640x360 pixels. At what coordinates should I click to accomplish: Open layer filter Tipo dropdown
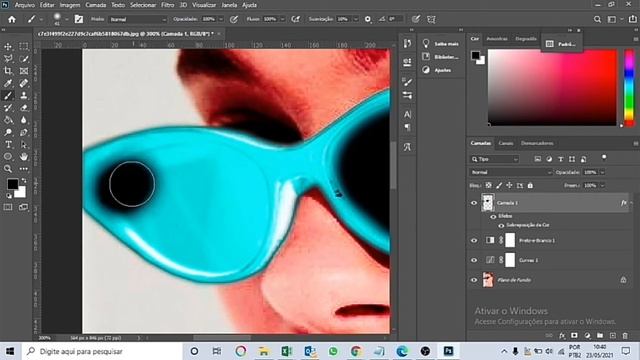click(x=495, y=159)
